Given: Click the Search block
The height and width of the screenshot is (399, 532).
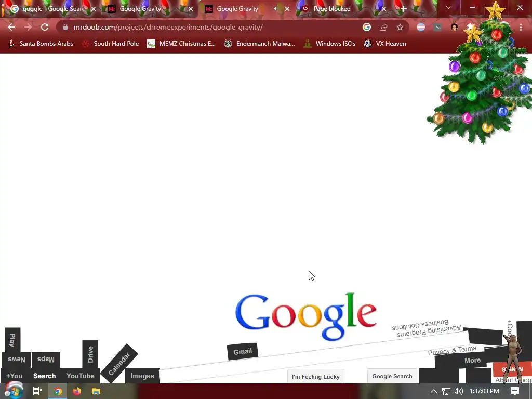Looking at the screenshot, I should point(45,376).
